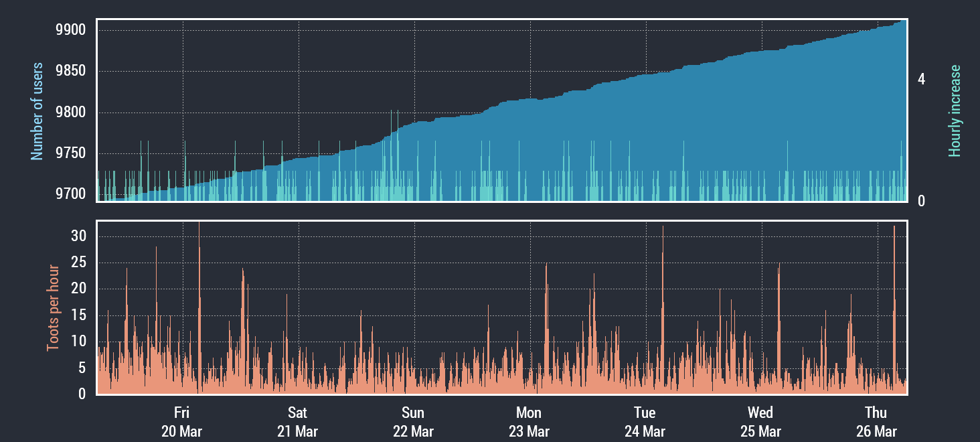Click the 'Toots per hour' axis title
This screenshot has height=442, width=980.
pos(52,308)
